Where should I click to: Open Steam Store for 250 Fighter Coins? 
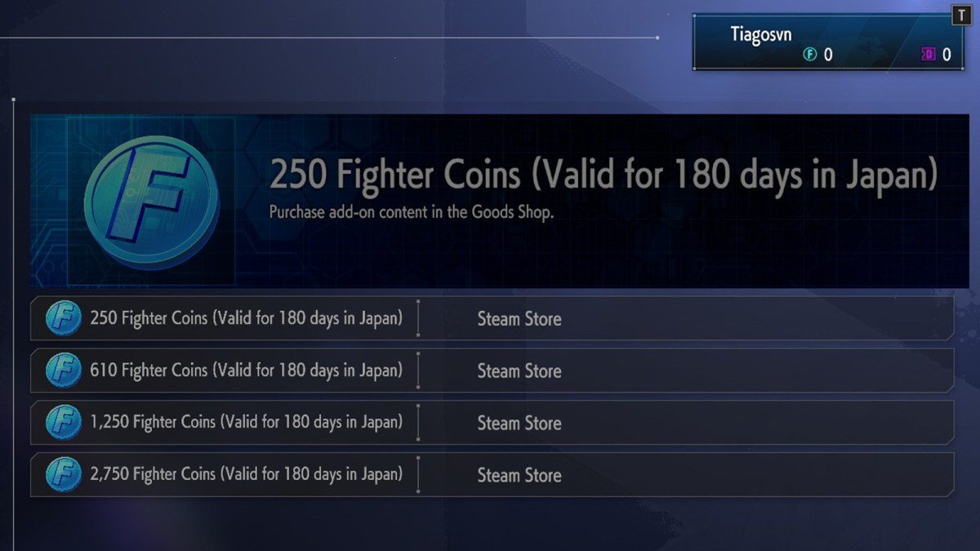[519, 319]
